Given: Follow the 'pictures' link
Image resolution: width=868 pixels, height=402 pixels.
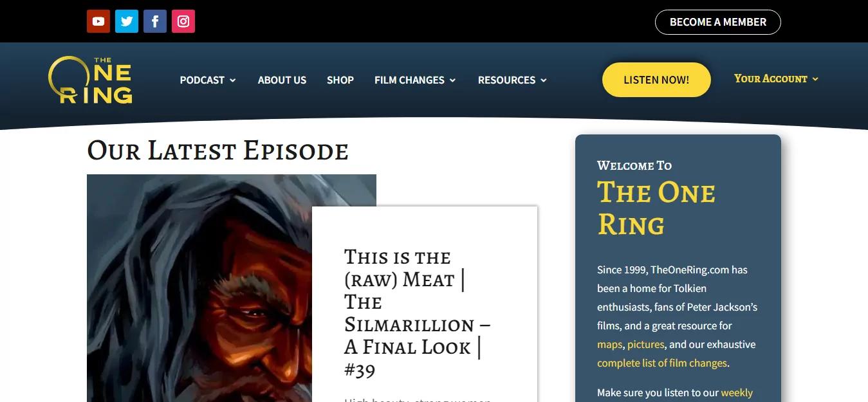Looking at the screenshot, I should (645, 344).
